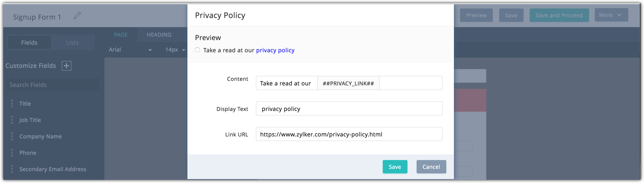Select the PAGE tab
Screen dimensions: 644x183
tap(121, 35)
